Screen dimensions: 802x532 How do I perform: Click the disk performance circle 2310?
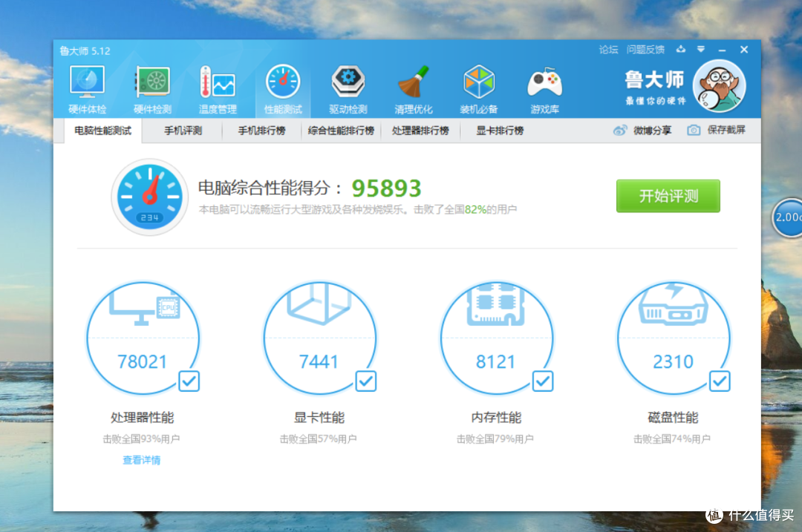pos(674,338)
